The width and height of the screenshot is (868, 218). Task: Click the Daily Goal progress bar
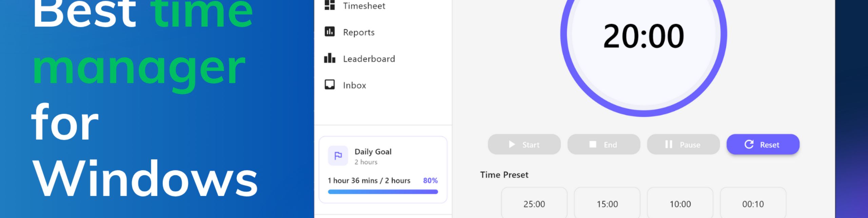[x=383, y=192]
